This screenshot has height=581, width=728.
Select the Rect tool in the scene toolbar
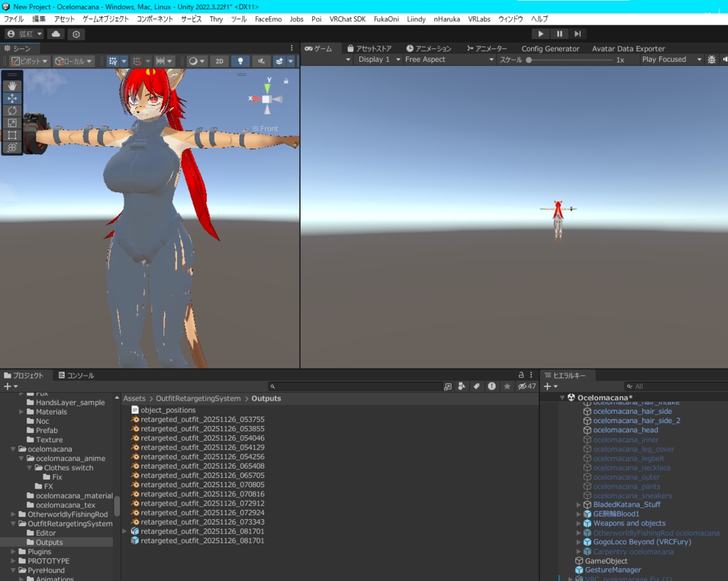click(x=12, y=135)
